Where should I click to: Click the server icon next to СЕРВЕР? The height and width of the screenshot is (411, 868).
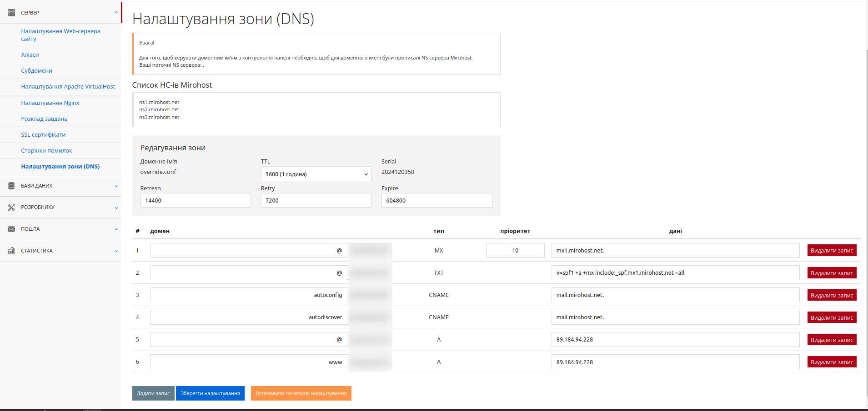(11, 13)
